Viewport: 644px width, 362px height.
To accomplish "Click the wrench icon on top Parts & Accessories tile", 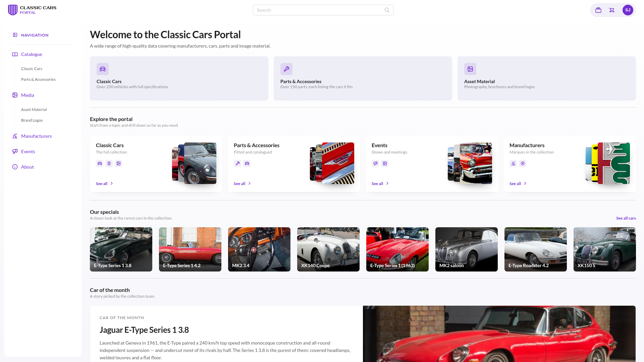I will (286, 69).
